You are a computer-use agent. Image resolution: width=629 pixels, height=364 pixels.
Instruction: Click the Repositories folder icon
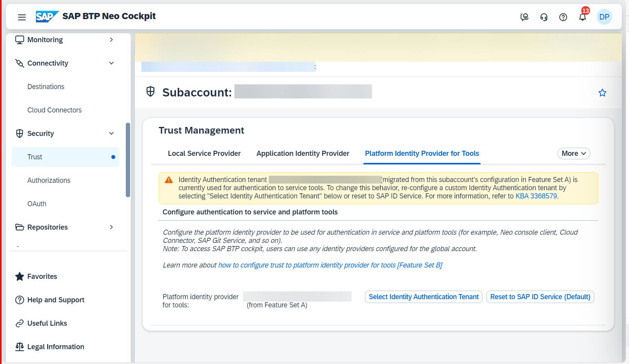tap(20, 227)
